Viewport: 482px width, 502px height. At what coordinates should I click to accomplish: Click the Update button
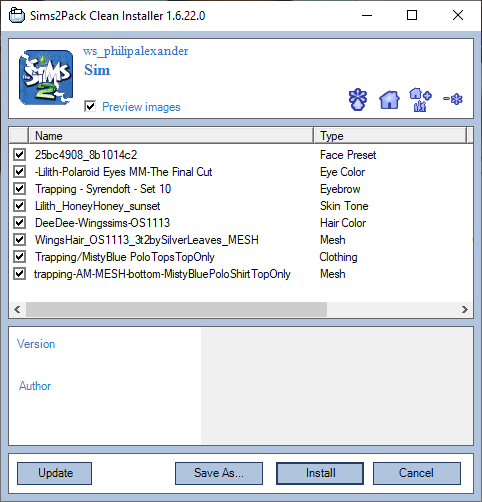55,473
